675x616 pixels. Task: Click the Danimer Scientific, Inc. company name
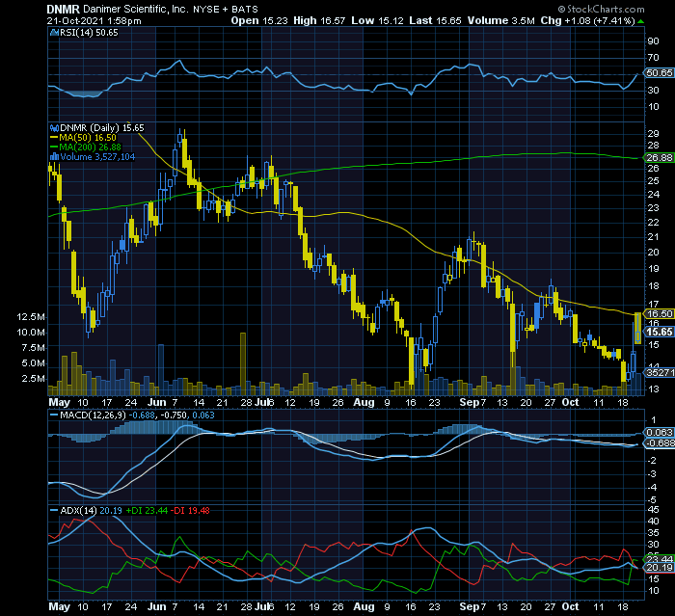(x=136, y=9)
